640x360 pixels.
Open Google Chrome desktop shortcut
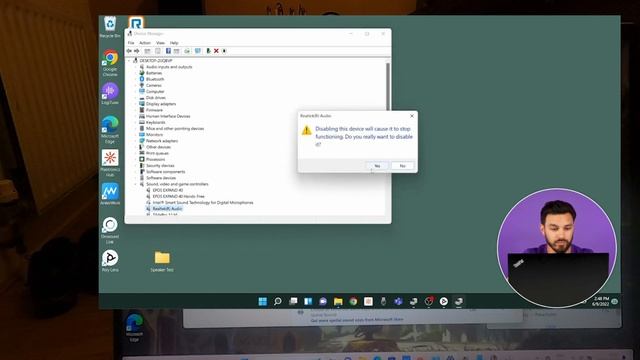[110, 63]
